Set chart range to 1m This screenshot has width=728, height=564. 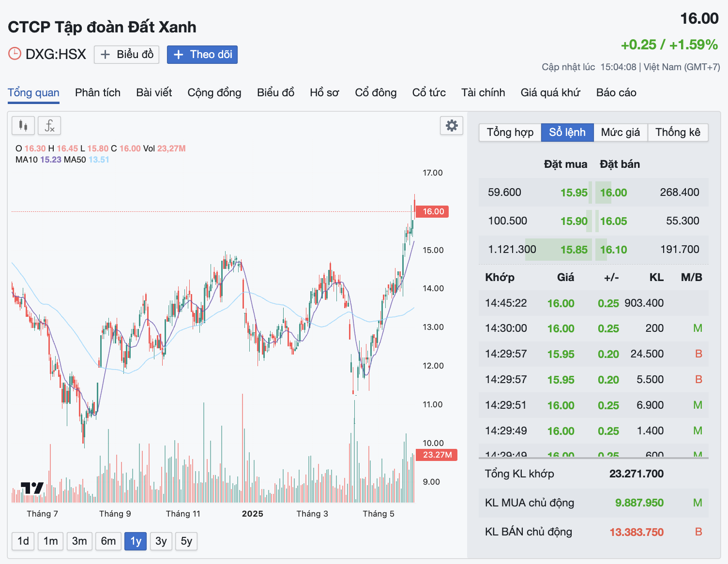pos(50,541)
